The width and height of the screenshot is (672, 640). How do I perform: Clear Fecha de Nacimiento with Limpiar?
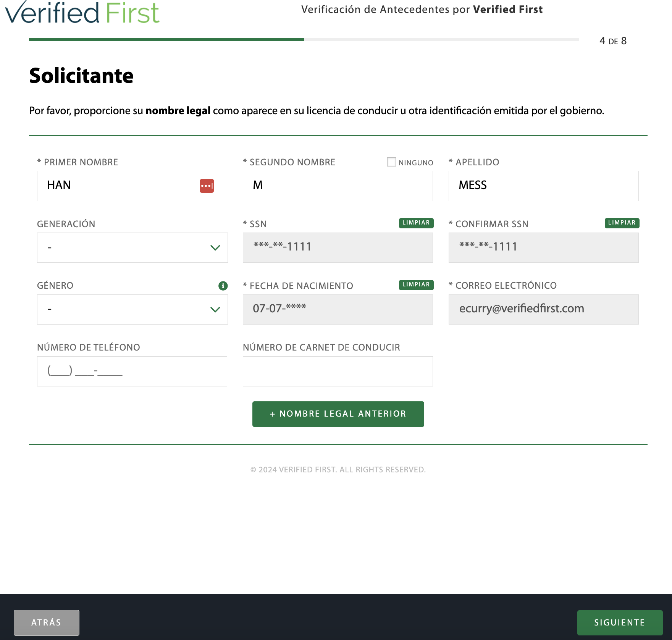(x=416, y=285)
